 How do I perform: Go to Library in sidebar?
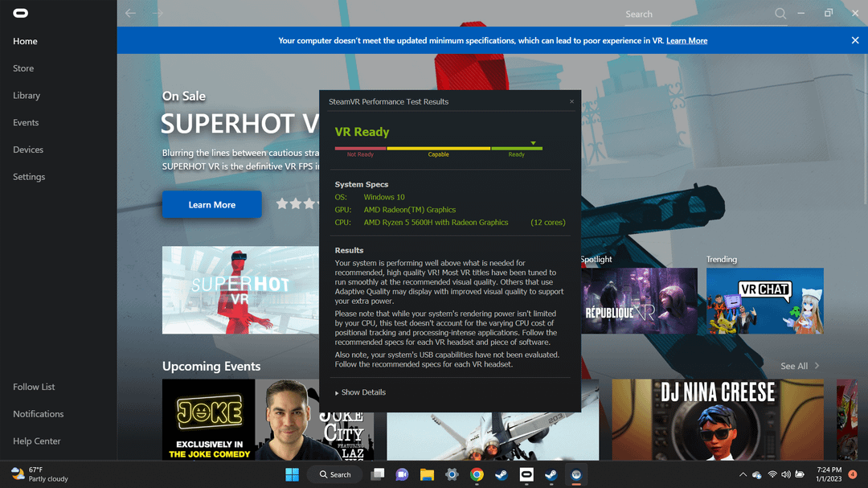point(27,96)
